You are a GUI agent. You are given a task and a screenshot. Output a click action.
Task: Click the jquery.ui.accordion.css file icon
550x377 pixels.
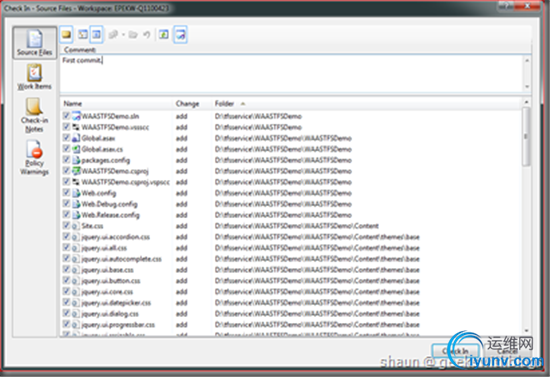[x=75, y=237]
